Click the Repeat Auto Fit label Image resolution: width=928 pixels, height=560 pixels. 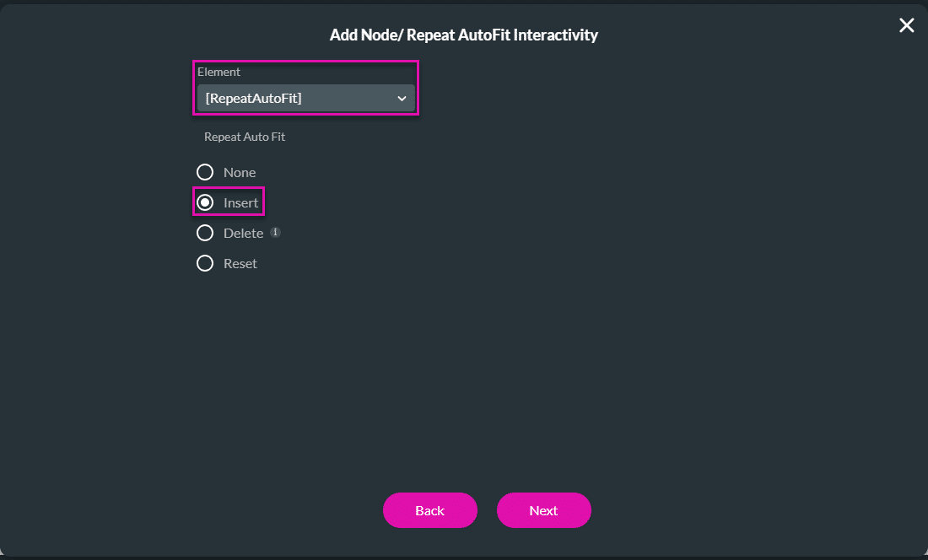(x=245, y=137)
